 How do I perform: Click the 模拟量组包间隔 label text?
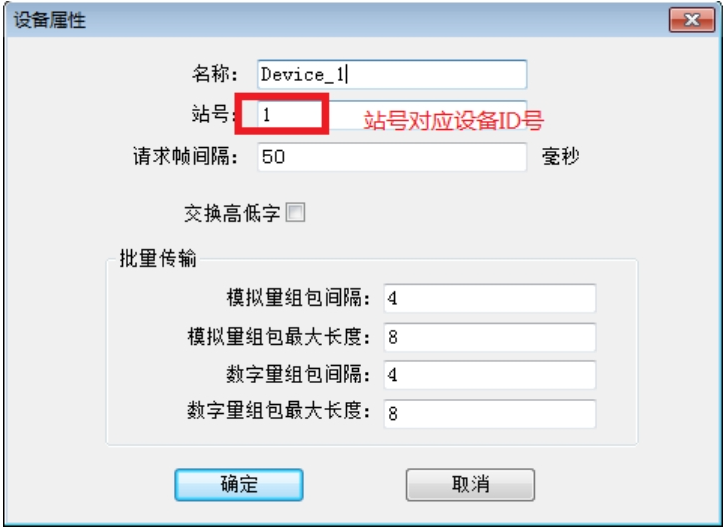(x=298, y=298)
